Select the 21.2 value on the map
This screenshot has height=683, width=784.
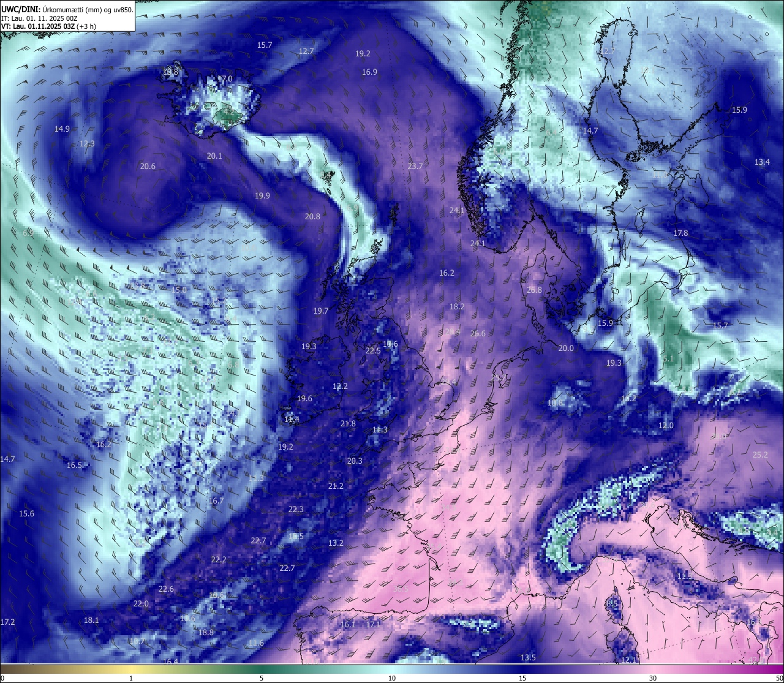pyautogui.click(x=336, y=486)
